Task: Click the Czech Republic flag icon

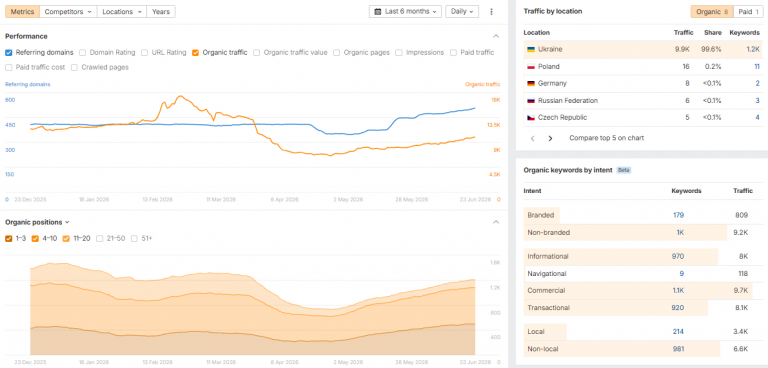Action: click(x=530, y=118)
